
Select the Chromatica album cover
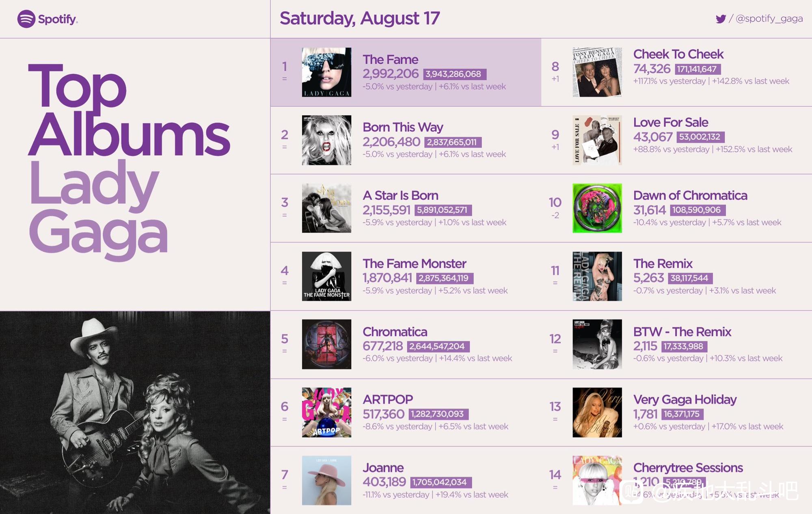[x=326, y=344]
